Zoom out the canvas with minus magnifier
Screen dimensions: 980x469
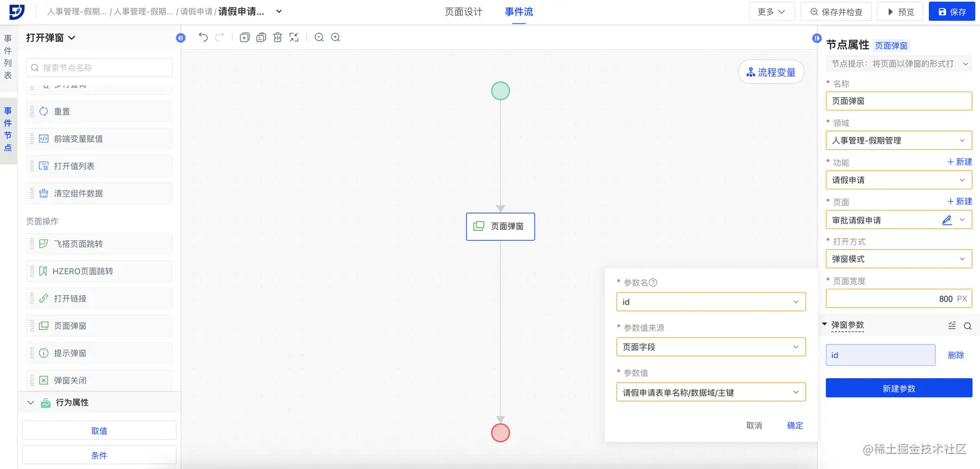pyautogui.click(x=319, y=38)
